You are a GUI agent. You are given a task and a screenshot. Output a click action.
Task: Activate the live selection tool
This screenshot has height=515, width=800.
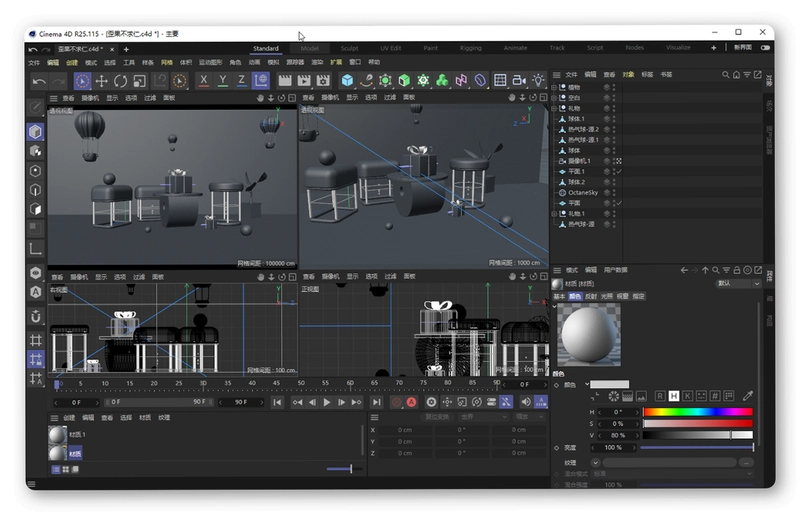[x=82, y=81]
